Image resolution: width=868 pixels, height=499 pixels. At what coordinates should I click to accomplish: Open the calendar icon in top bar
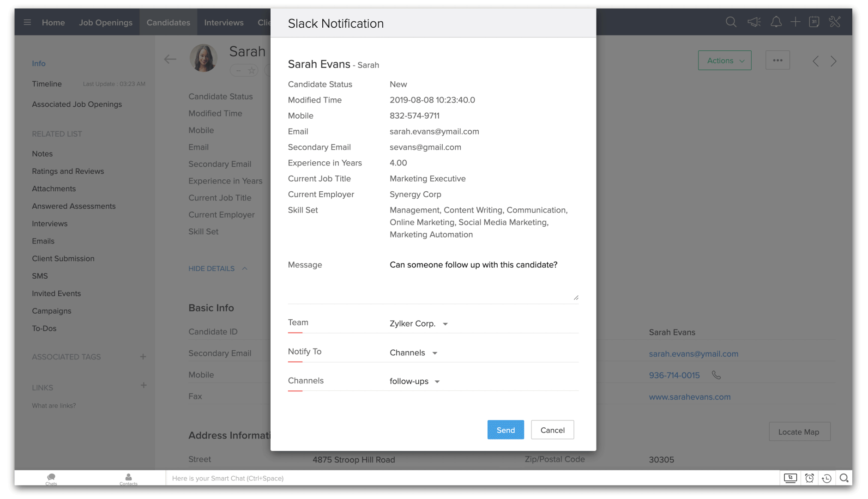click(x=814, y=22)
